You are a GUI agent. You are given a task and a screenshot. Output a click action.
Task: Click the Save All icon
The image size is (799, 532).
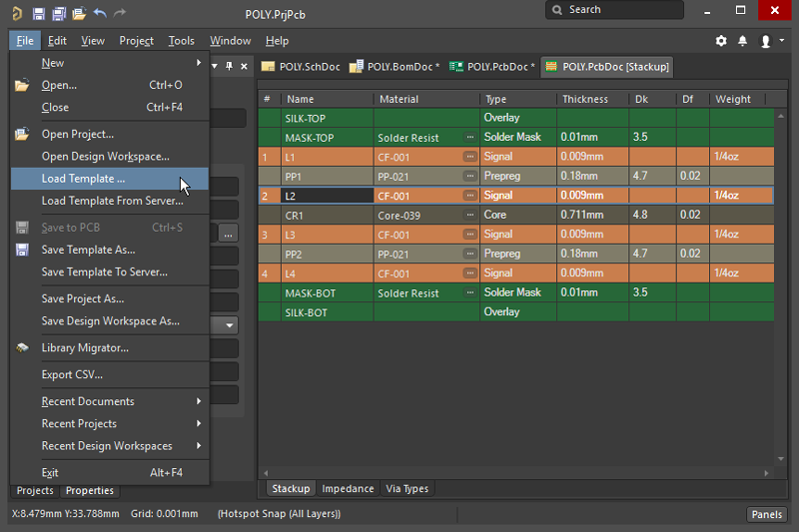(x=58, y=13)
